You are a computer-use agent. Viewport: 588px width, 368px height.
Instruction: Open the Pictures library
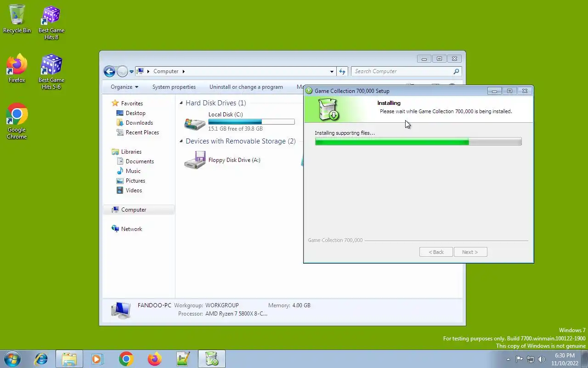coord(136,181)
